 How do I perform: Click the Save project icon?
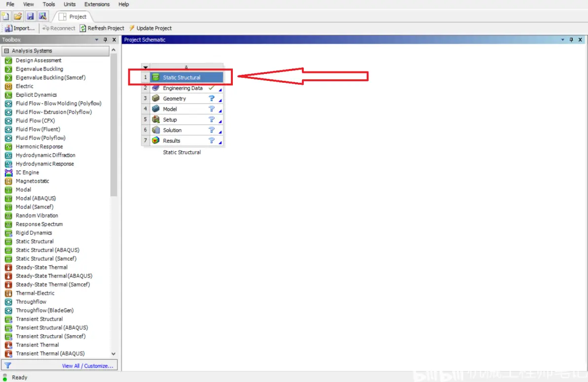tap(31, 16)
